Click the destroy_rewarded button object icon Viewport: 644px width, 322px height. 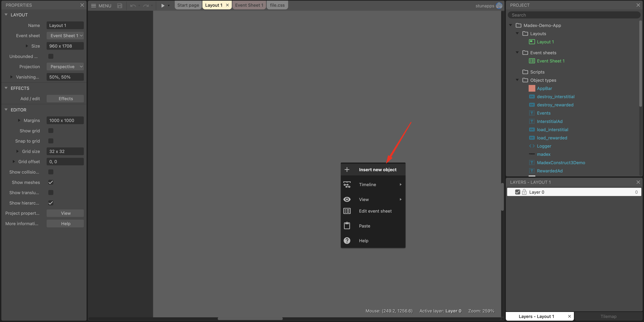[x=532, y=105]
